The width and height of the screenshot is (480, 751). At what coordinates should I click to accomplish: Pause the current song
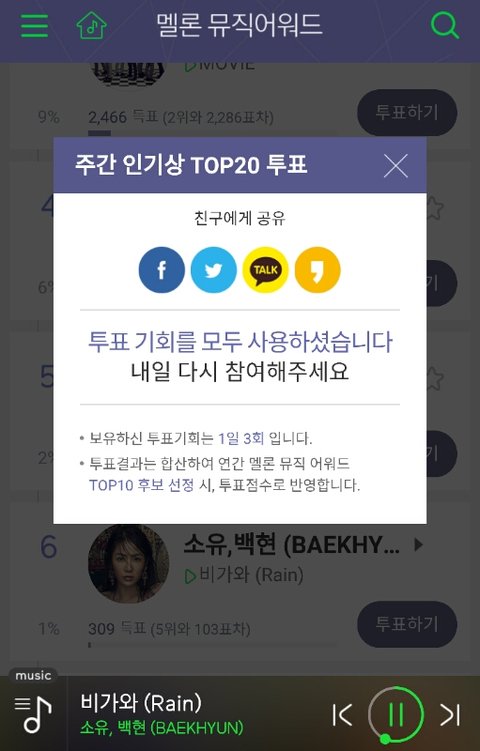tap(396, 715)
